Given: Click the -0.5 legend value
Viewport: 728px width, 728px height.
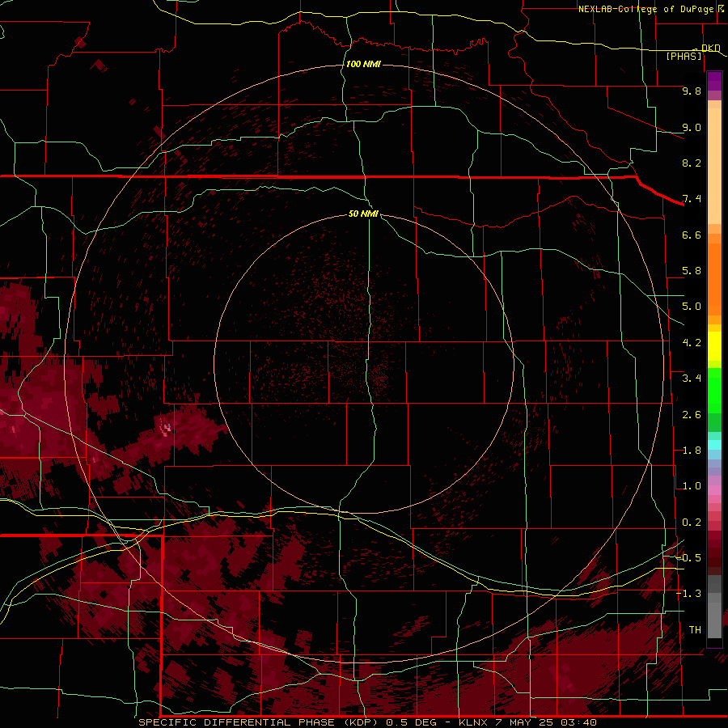Looking at the screenshot, I should tap(688, 558).
